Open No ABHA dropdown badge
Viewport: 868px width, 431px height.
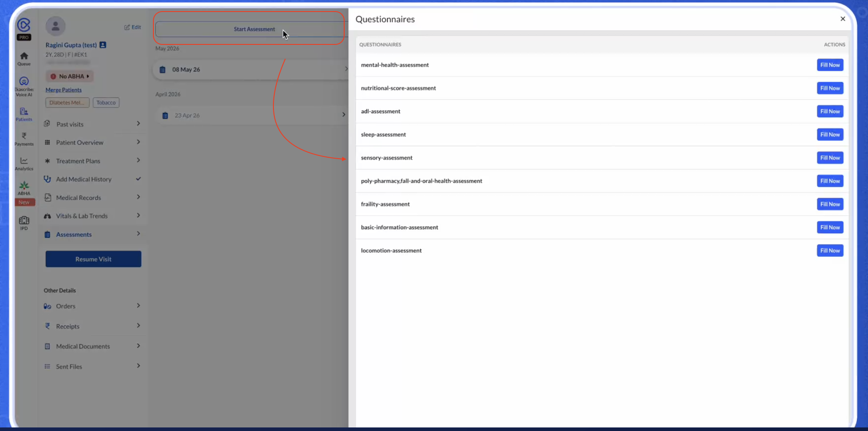click(x=69, y=76)
